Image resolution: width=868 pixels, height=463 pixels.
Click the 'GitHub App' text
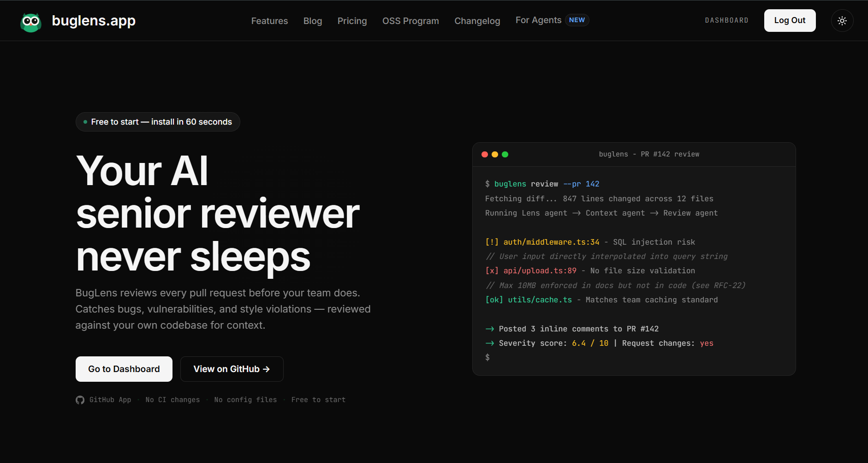click(110, 400)
